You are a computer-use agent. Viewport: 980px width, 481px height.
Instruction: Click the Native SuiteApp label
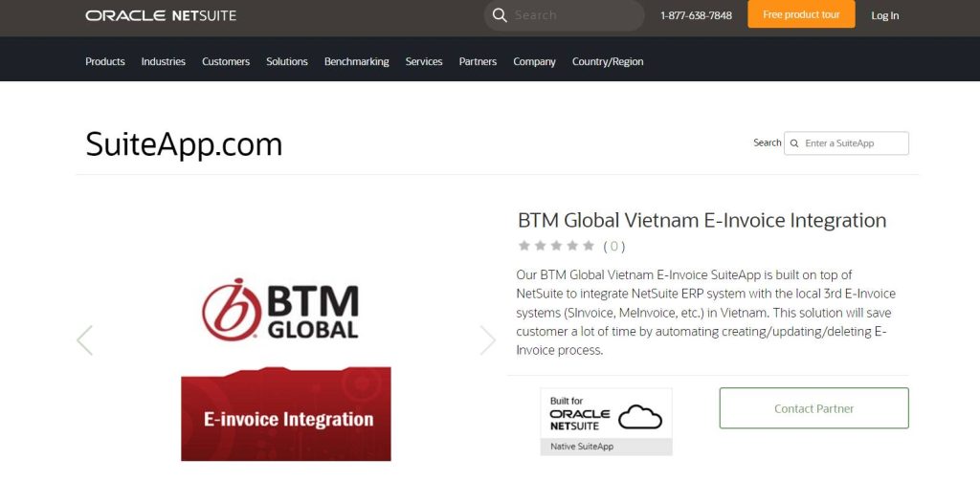pos(582,447)
